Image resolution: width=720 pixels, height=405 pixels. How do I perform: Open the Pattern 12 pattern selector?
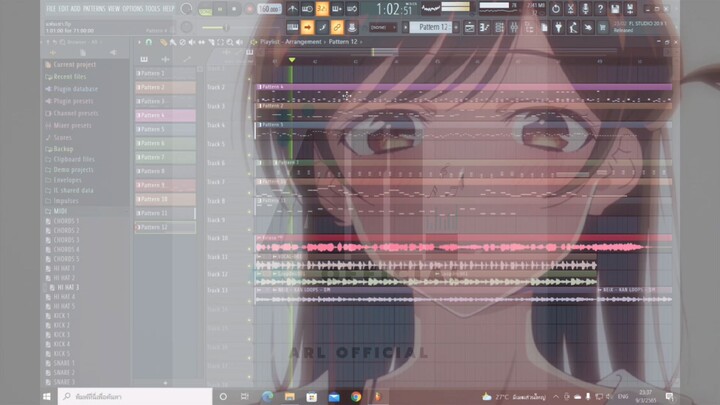coord(430,27)
